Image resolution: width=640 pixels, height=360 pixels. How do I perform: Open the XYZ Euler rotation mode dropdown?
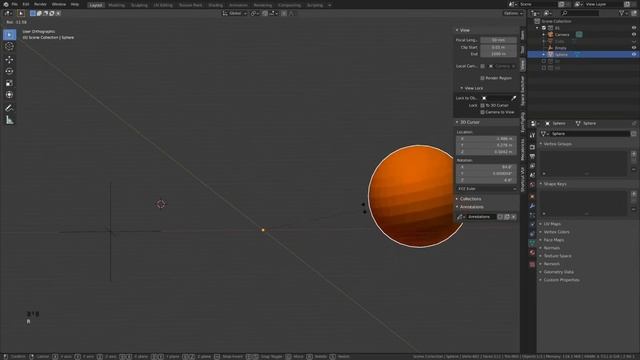click(487, 189)
